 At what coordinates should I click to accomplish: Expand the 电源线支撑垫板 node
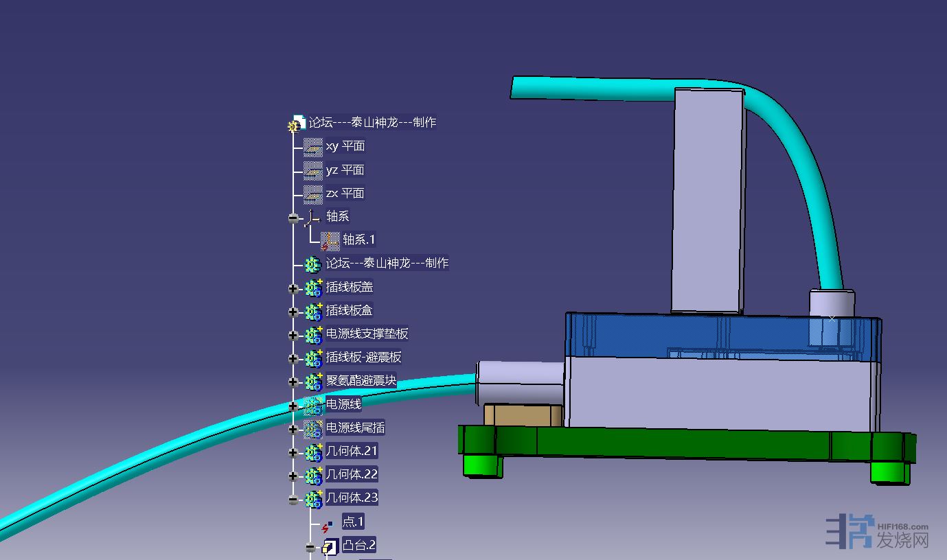pyautogui.click(x=293, y=335)
